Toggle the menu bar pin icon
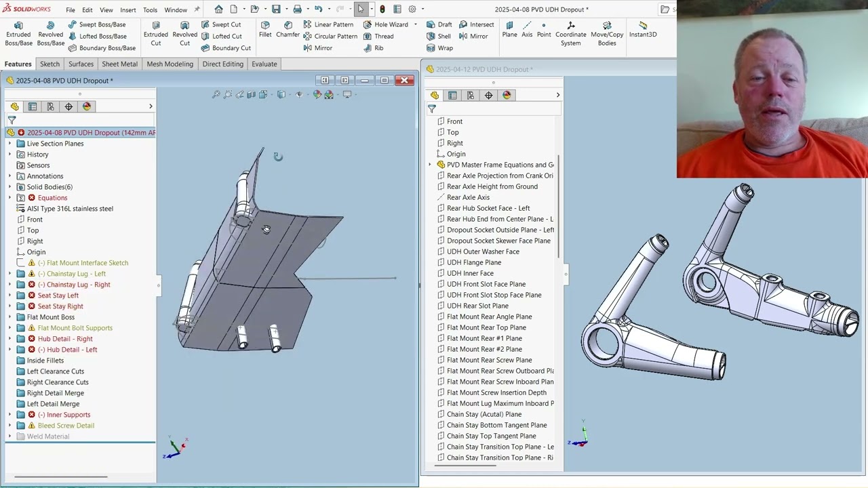This screenshot has height=488, width=868. pyautogui.click(x=197, y=9)
